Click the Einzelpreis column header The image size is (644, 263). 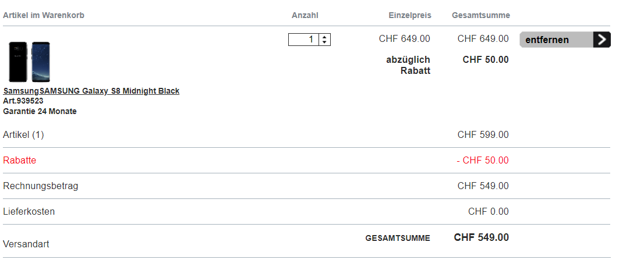(x=410, y=15)
